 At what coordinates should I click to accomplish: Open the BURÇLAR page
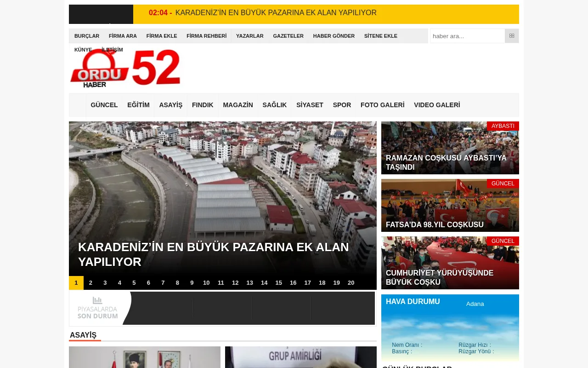tap(86, 36)
